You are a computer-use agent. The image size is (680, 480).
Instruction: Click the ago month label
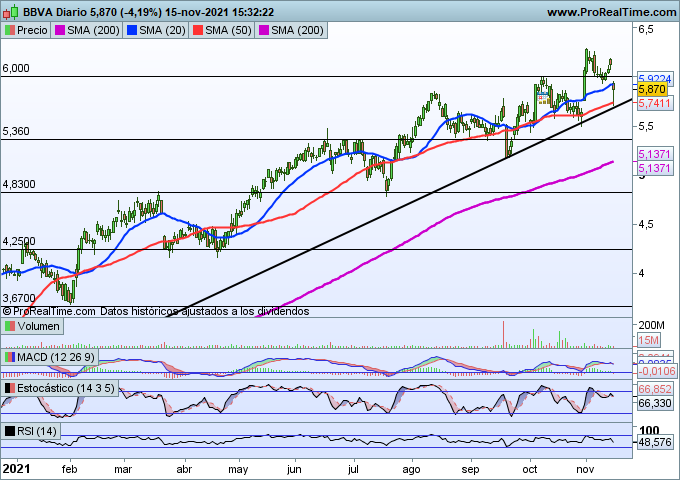[411, 469]
